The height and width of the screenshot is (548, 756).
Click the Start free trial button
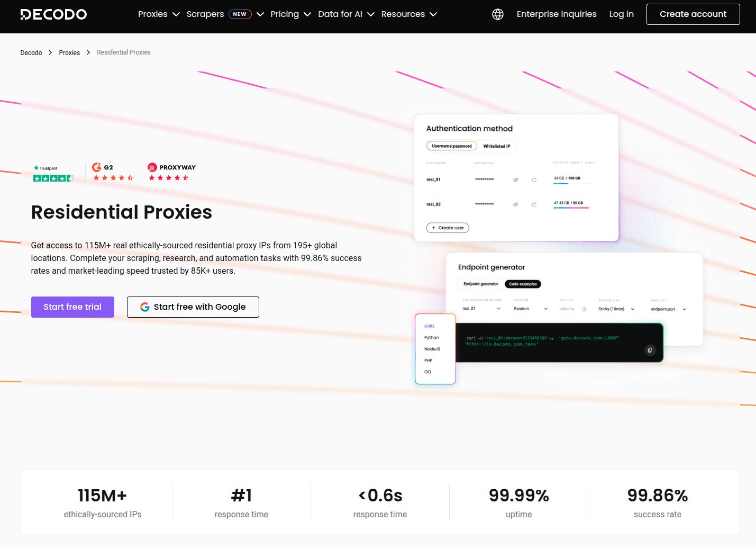(x=72, y=307)
